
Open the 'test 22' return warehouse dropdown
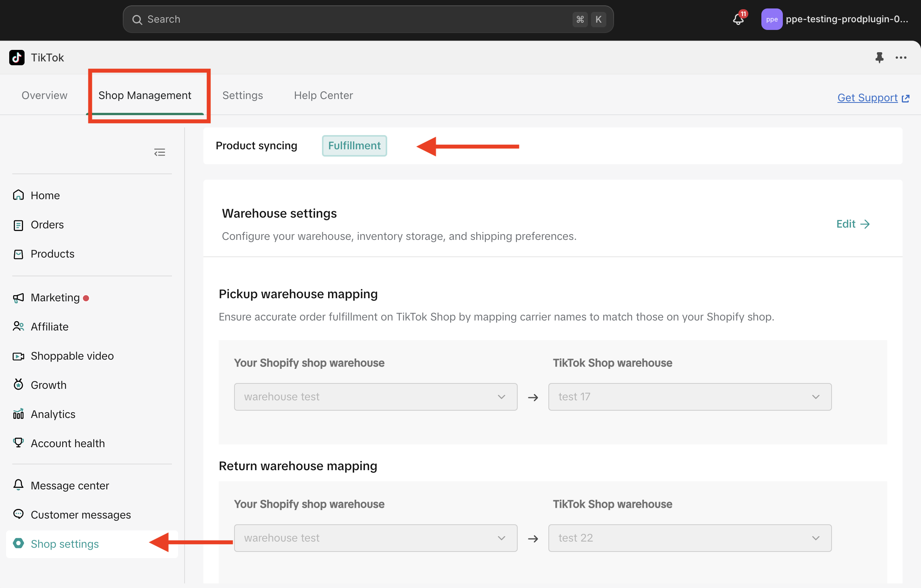[x=690, y=538]
